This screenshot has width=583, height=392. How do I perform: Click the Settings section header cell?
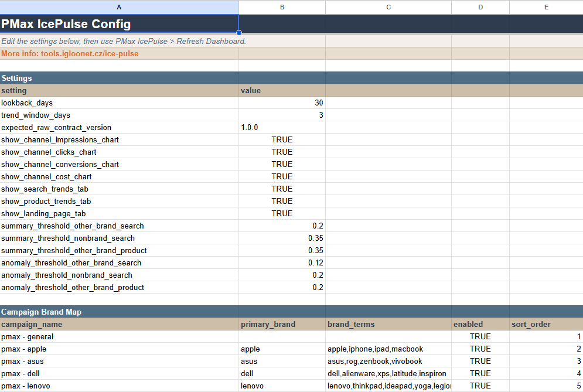tap(59, 78)
